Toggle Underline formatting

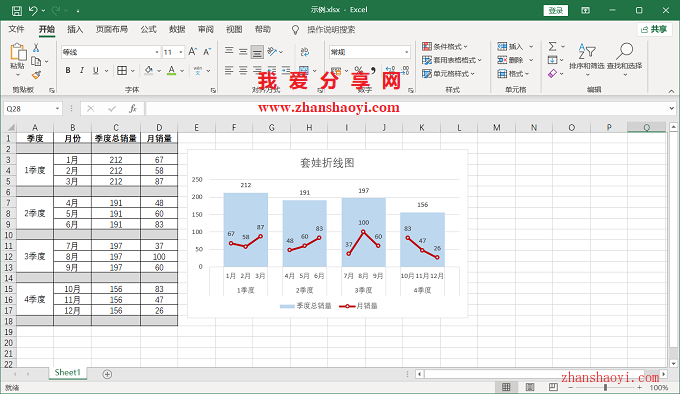pos(95,70)
